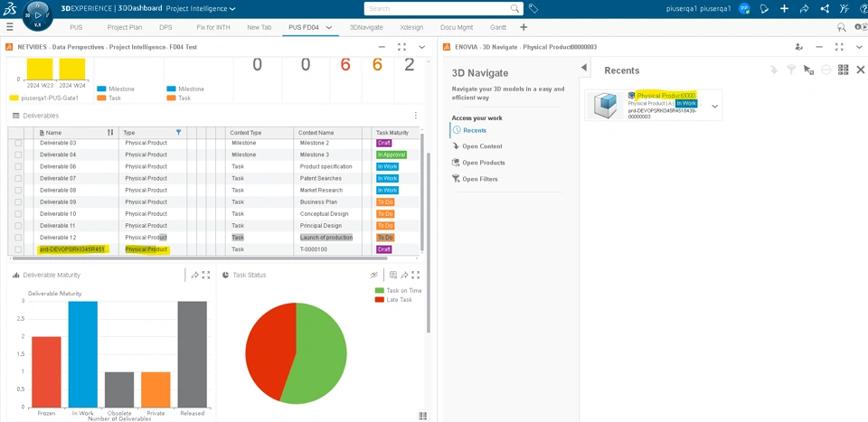Open the hamburger menu at left of tabs
This screenshot has height=422, width=868.
tap(9, 27)
